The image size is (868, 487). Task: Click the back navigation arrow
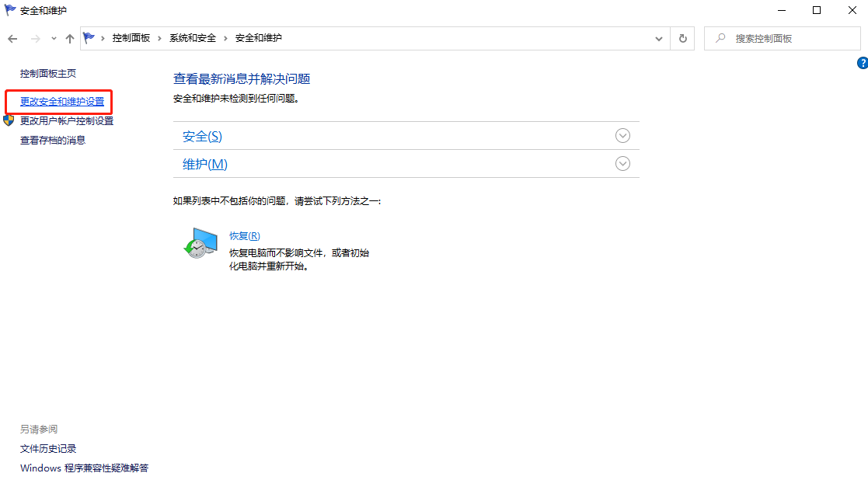tap(12, 38)
